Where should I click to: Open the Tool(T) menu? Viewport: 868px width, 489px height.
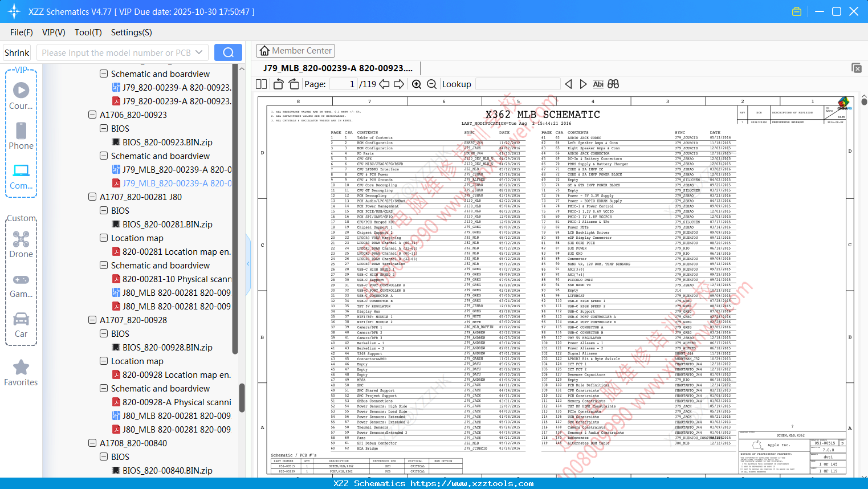click(x=88, y=32)
